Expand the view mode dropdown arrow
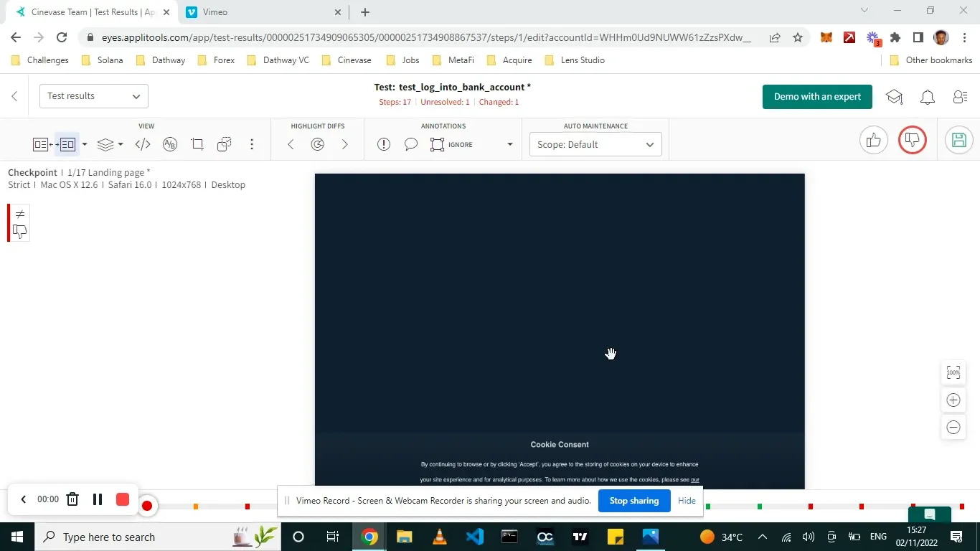 [85, 144]
